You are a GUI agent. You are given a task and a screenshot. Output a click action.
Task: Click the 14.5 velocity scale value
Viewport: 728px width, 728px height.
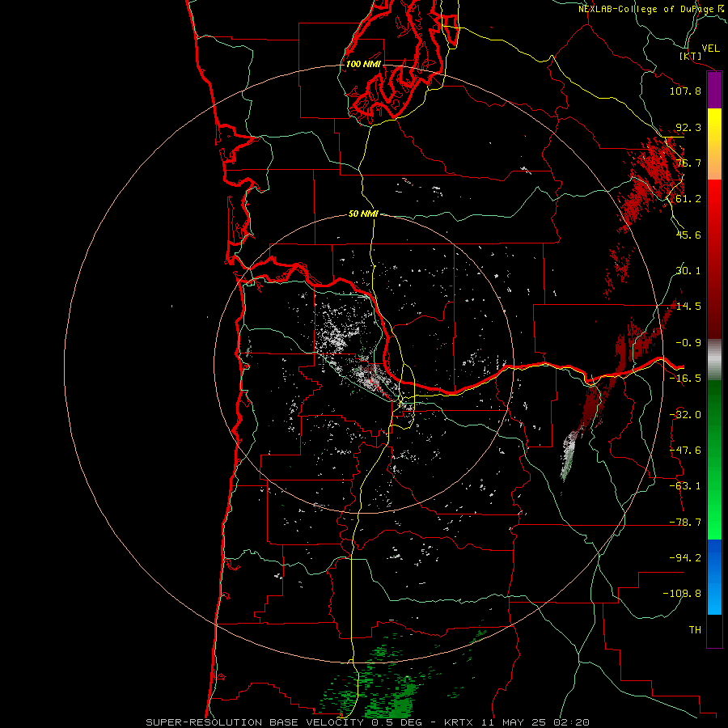[x=688, y=307]
